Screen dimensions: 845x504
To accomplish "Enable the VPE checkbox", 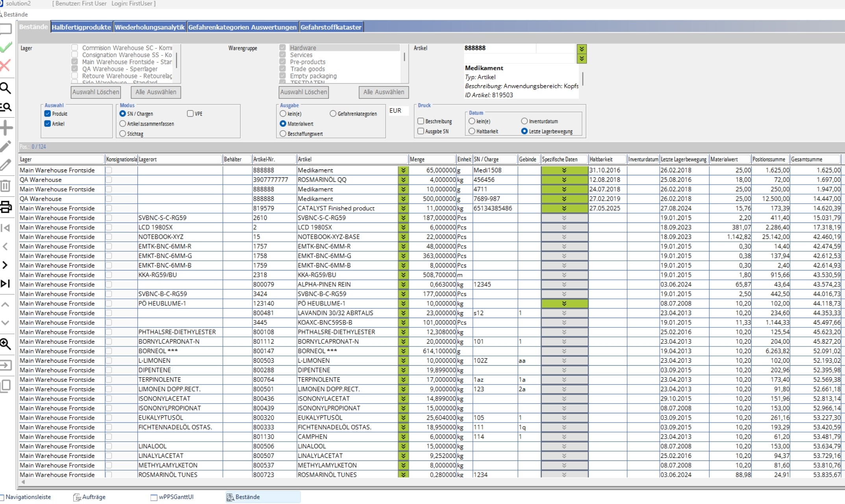I will point(190,114).
